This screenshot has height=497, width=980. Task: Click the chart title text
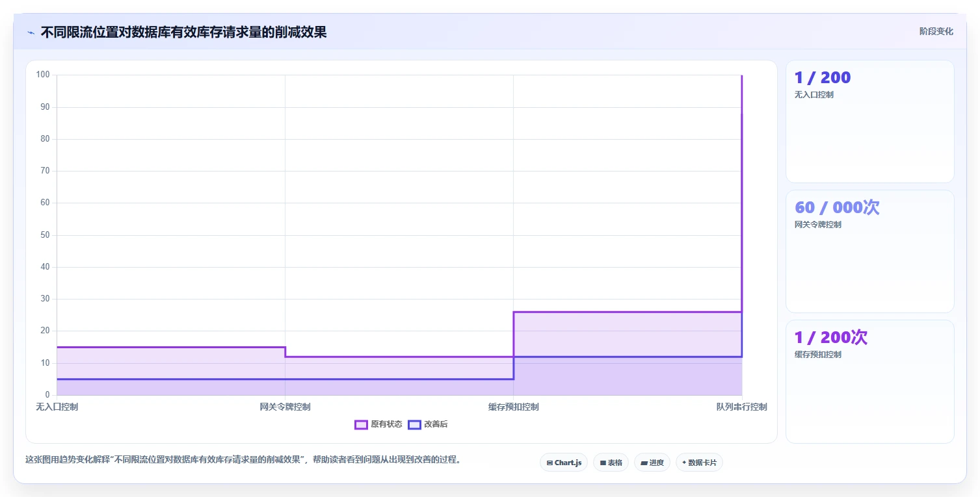tap(183, 32)
